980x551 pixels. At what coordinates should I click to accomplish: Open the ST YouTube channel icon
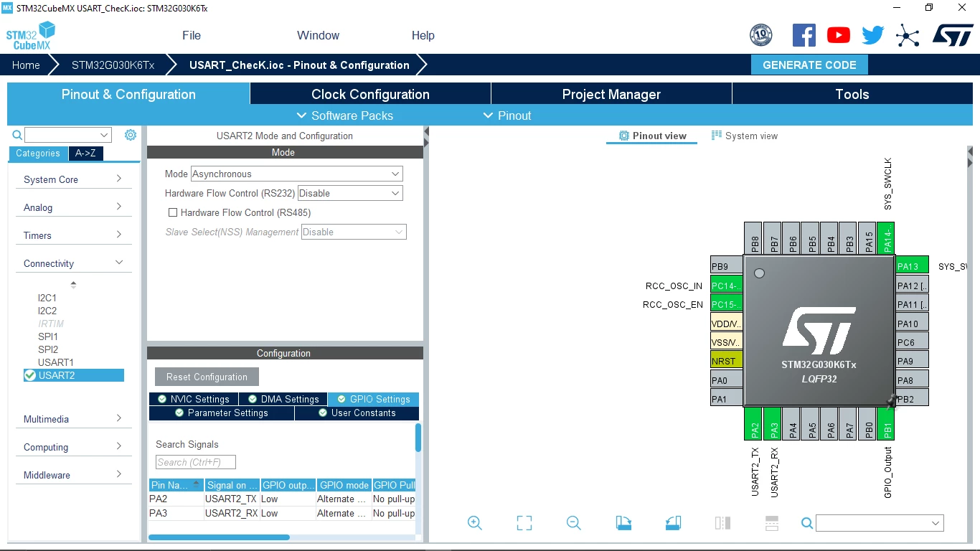click(838, 35)
